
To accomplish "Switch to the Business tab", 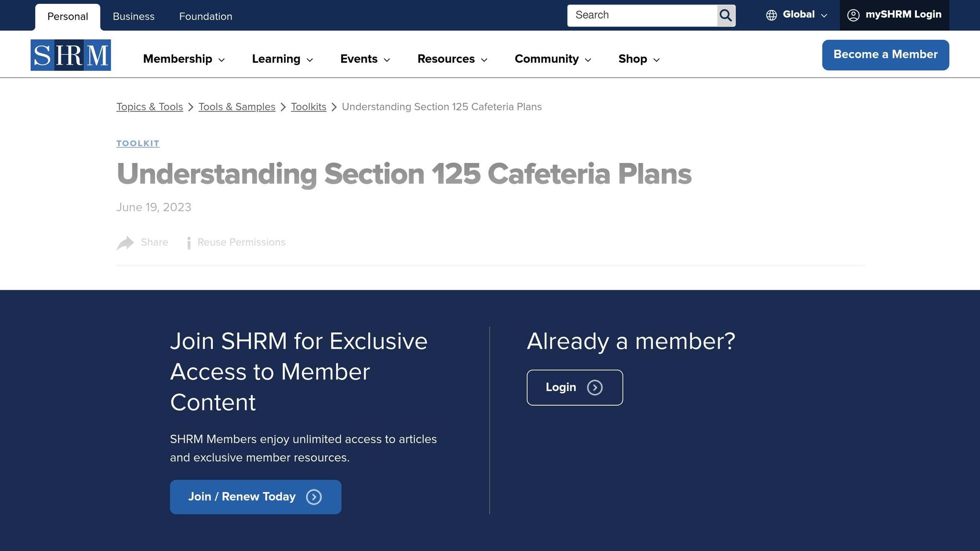I will click(x=134, y=16).
